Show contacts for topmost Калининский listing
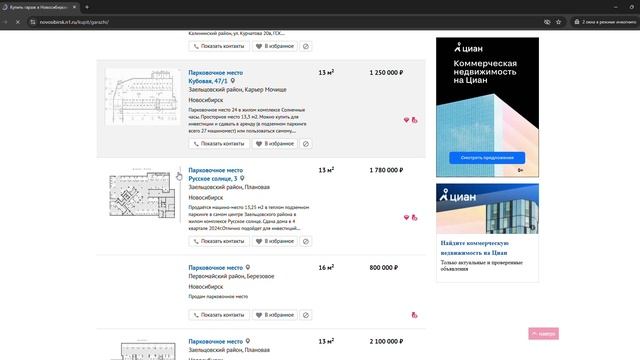Viewport: 640px width, 360px height. 219,46
